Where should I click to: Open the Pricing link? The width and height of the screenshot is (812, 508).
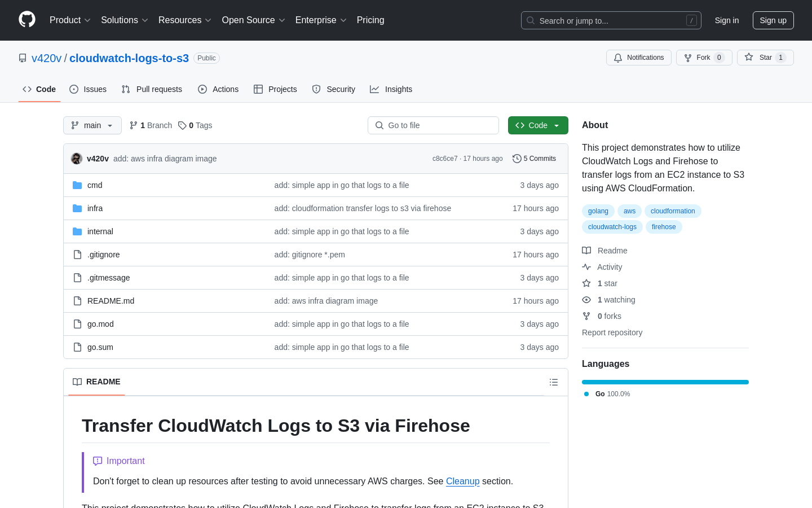pos(370,20)
